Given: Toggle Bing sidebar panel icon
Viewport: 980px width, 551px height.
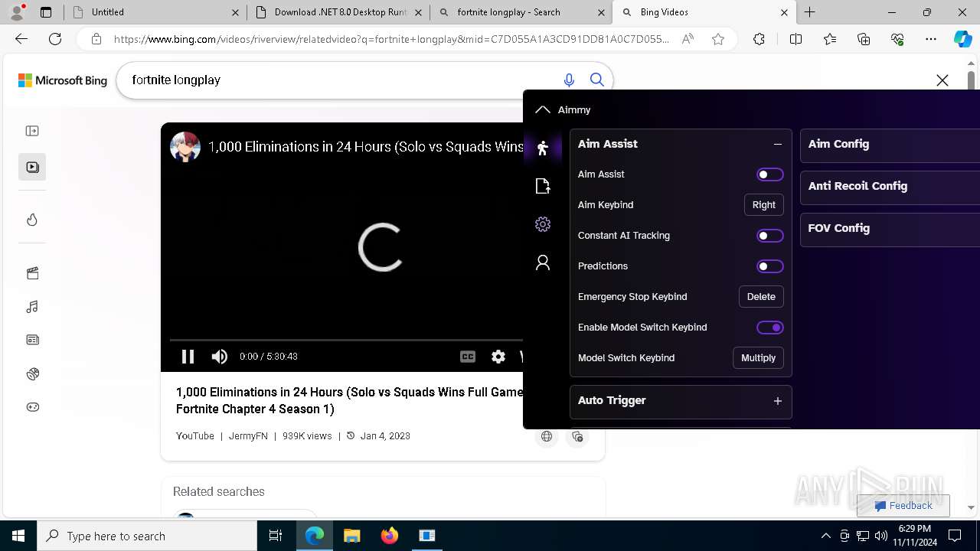Looking at the screenshot, I should [x=32, y=131].
